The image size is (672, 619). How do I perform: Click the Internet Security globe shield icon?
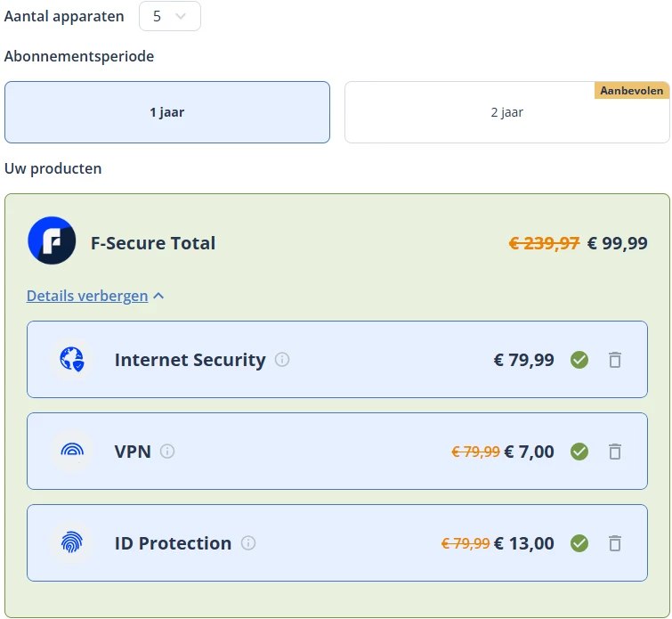coord(71,360)
